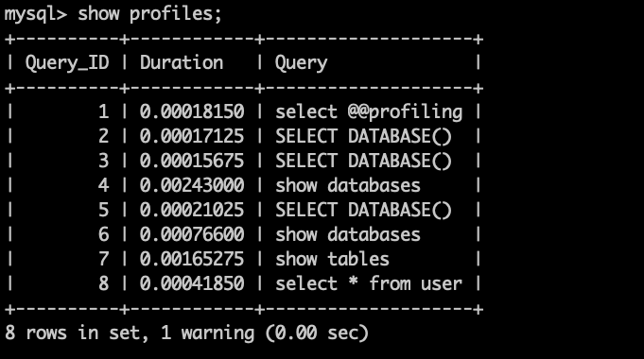Click duration value 0.00165275
This screenshot has width=644, height=359.
[x=192, y=259]
